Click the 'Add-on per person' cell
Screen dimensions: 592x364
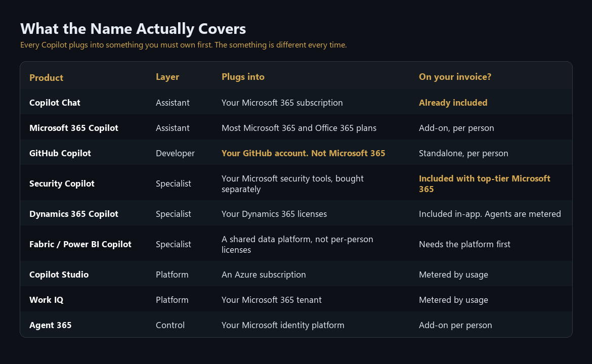455,325
